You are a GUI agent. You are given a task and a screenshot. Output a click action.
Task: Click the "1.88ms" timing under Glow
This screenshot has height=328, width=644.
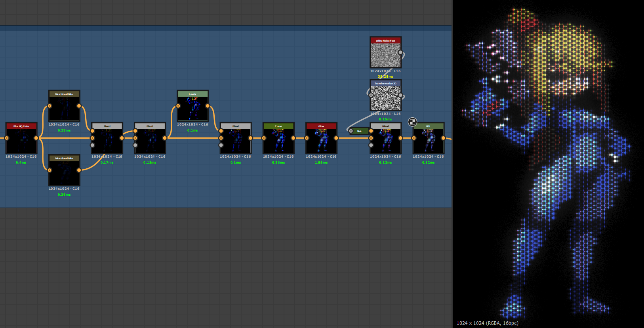pyautogui.click(x=321, y=162)
